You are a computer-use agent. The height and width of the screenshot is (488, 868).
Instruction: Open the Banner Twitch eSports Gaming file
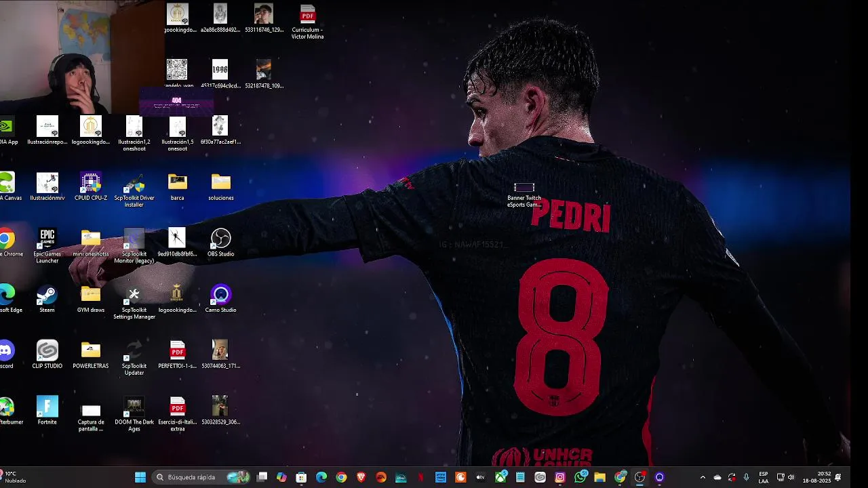point(524,195)
